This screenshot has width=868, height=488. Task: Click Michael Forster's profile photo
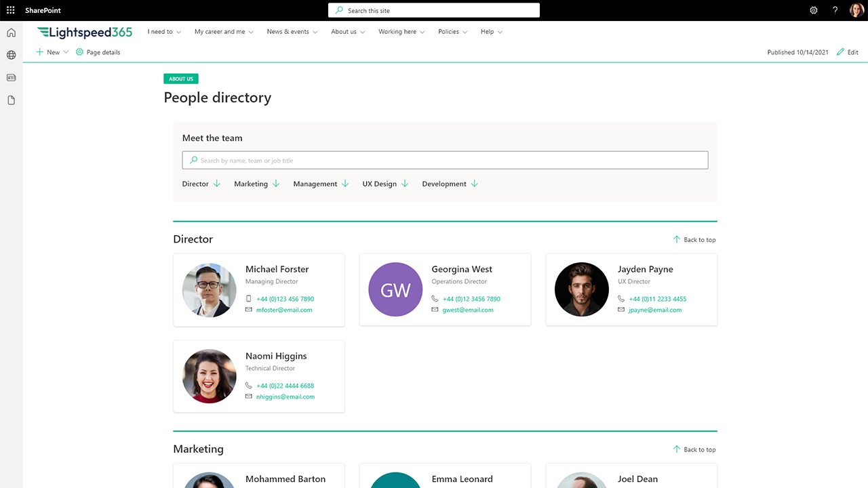pyautogui.click(x=210, y=290)
